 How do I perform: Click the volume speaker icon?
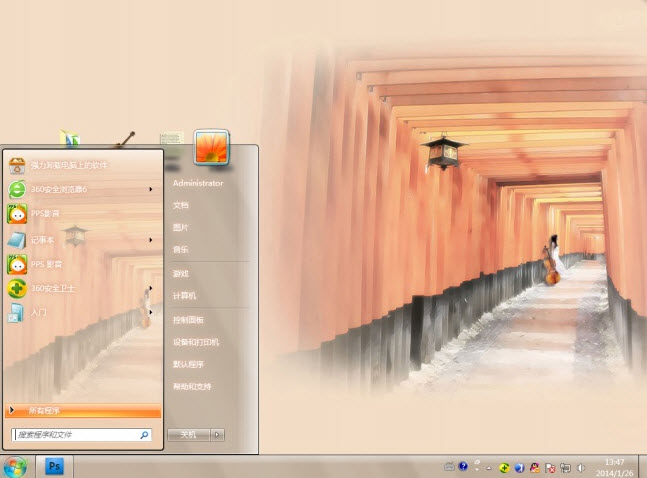[581, 468]
